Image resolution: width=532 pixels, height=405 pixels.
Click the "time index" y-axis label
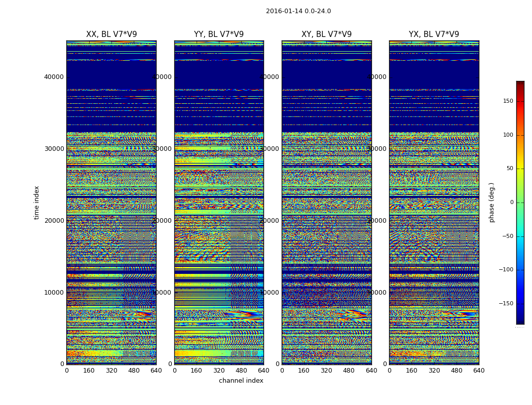[36, 202]
